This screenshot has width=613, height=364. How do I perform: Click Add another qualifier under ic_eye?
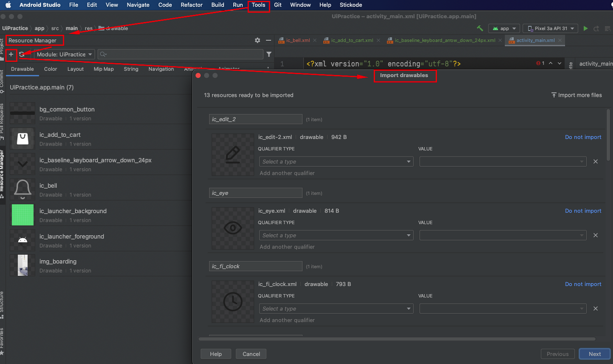(287, 247)
